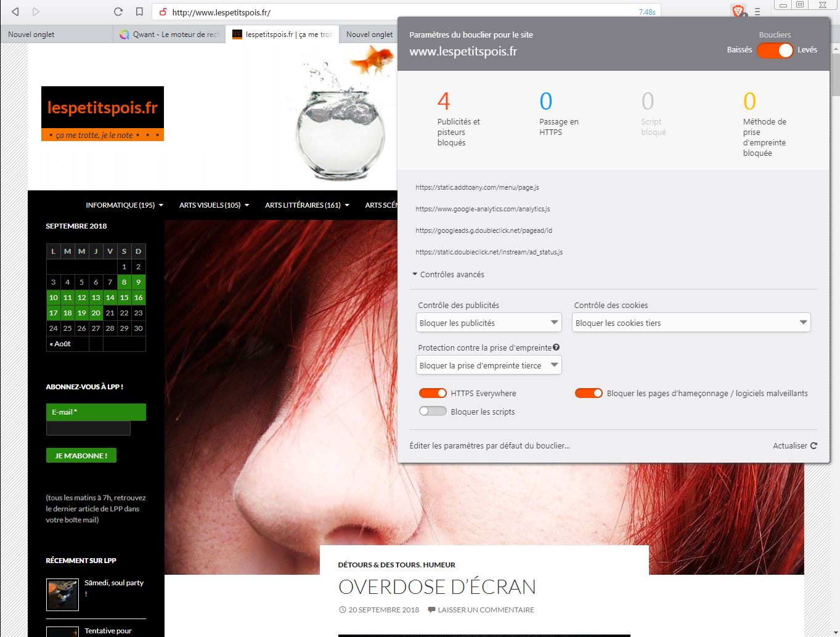The image size is (840, 637).
Task: Bookmark this page with the bookmark icon
Action: (139, 12)
